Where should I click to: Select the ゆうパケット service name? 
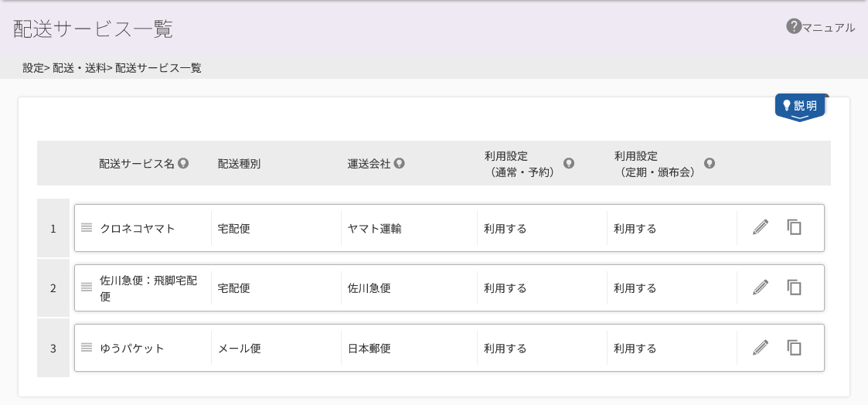pyautogui.click(x=131, y=348)
